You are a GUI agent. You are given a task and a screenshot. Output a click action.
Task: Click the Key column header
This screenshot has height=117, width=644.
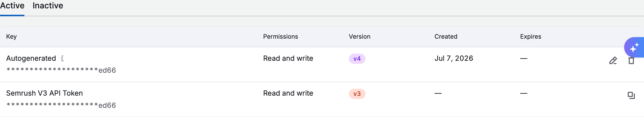tap(11, 37)
